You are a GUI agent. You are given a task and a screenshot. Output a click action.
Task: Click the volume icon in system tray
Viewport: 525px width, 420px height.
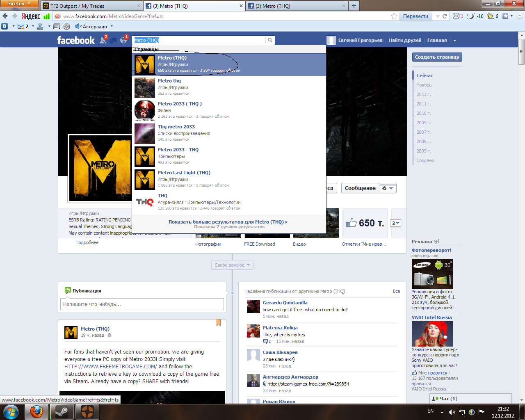click(x=452, y=412)
